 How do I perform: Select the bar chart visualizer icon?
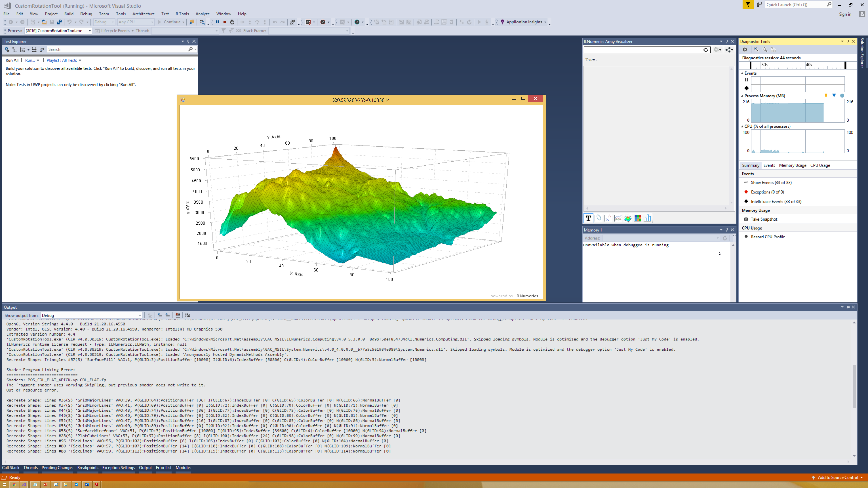[647, 218]
